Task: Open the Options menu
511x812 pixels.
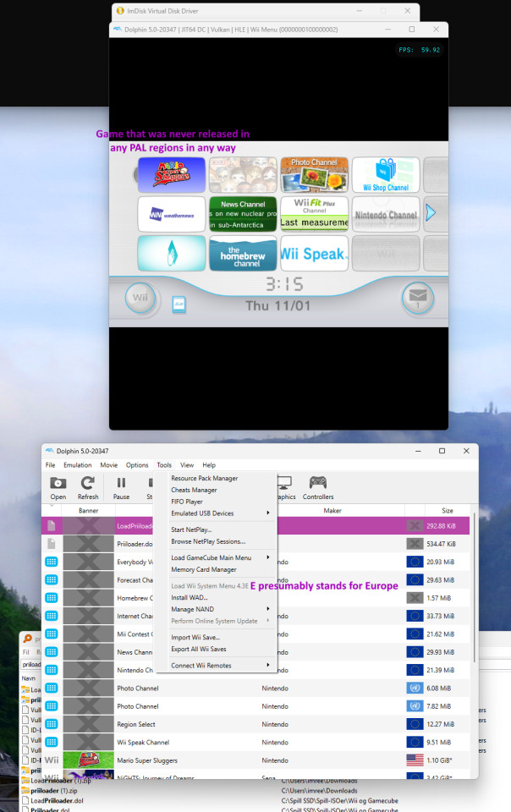Action: [137, 465]
